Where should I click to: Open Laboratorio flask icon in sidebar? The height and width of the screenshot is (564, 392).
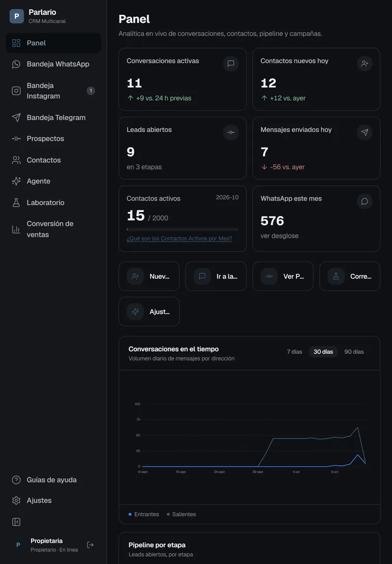(16, 203)
